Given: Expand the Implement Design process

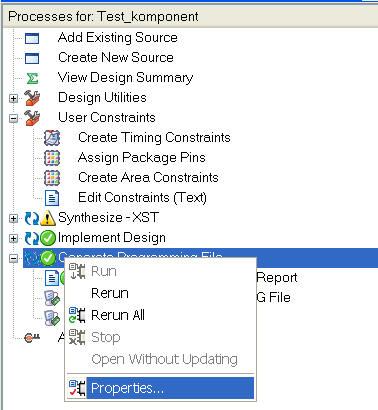Looking at the screenshot, I should [x=13, y=239].
